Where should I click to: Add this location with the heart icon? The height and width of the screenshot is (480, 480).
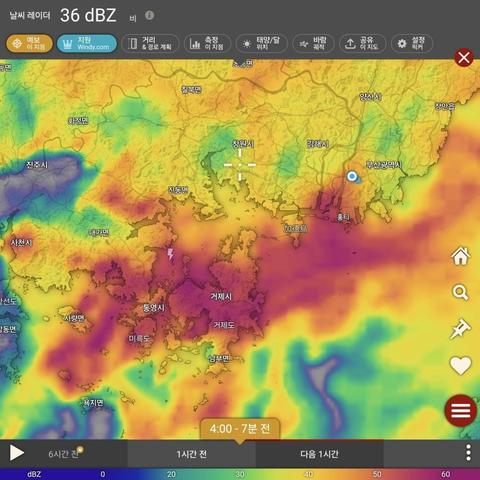pyautogui.click(x=461, y=365)
